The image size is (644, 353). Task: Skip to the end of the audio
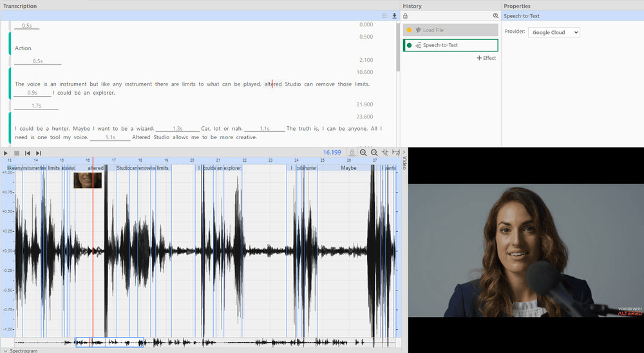(x=39, y=153)
